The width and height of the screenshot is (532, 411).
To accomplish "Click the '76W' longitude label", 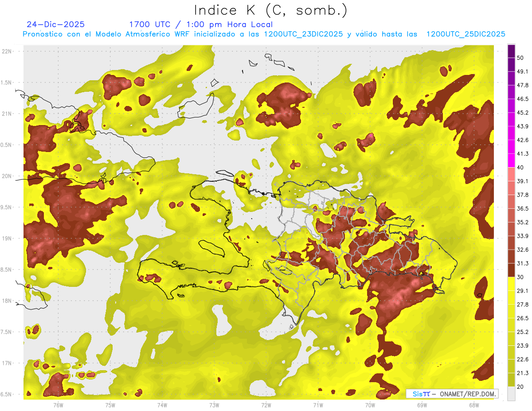I will 58,405.
